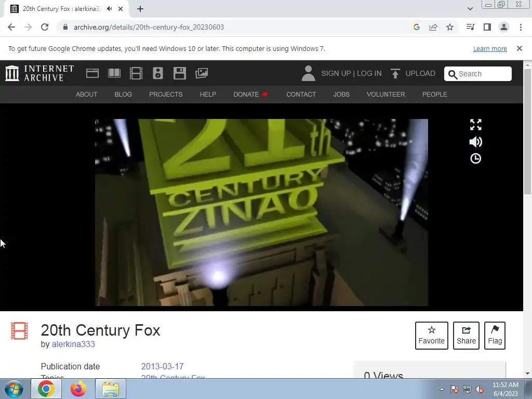This screenshot has width=532, height=399.
Task: Open a new browser tab
Action: point(140,9)
